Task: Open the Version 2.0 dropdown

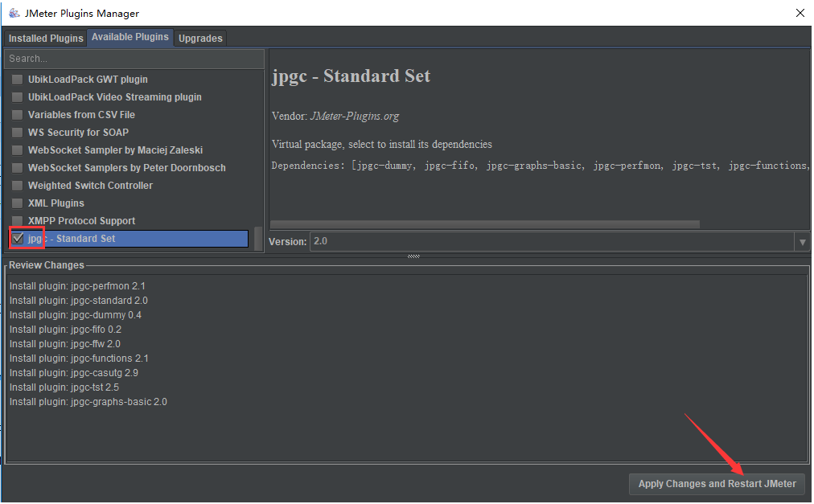Action: pyautogui.click(x=559, y=241)
